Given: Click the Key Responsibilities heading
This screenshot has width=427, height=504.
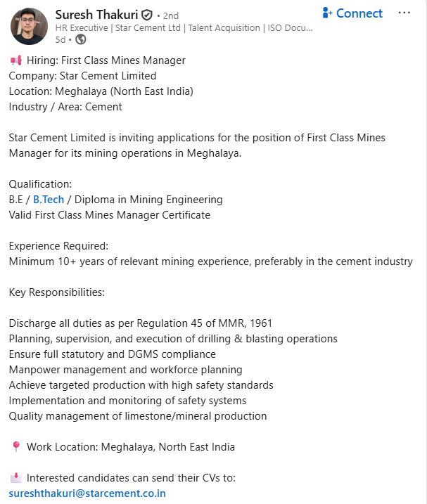Looking at the screenshot, I should coord(56,292).
